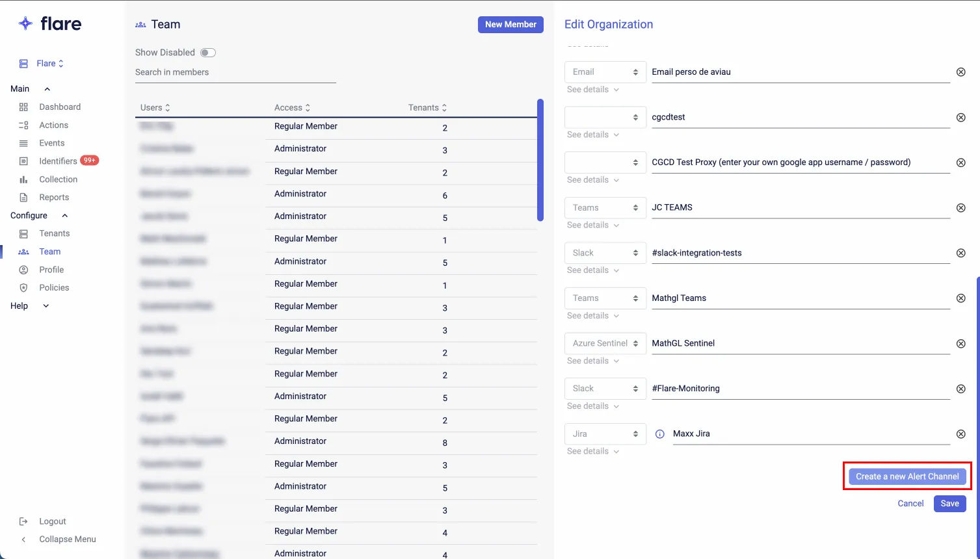Image resolution: width=980 pixels, height=559 pixels.
Task: Sort the table by Tenants column
Action: pos(427,108)
